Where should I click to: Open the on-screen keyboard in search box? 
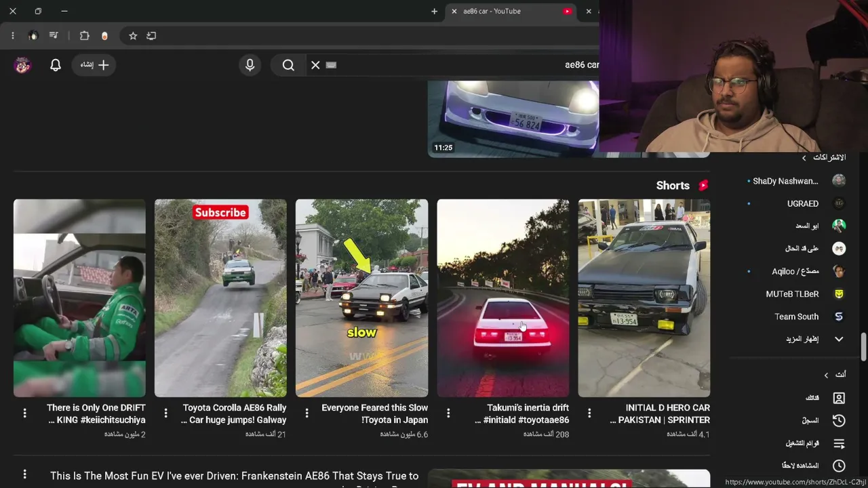[x=331, y=65]
